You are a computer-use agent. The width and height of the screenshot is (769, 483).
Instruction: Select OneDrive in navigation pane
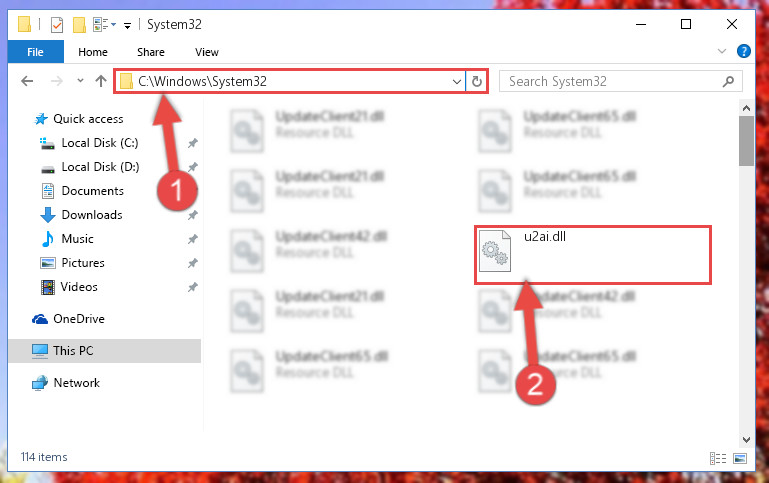78,319
